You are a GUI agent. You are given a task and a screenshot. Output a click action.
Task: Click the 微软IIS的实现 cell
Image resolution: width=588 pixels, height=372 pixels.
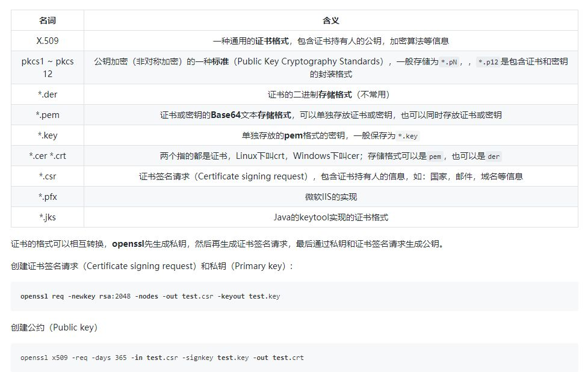tap(331, 196)
